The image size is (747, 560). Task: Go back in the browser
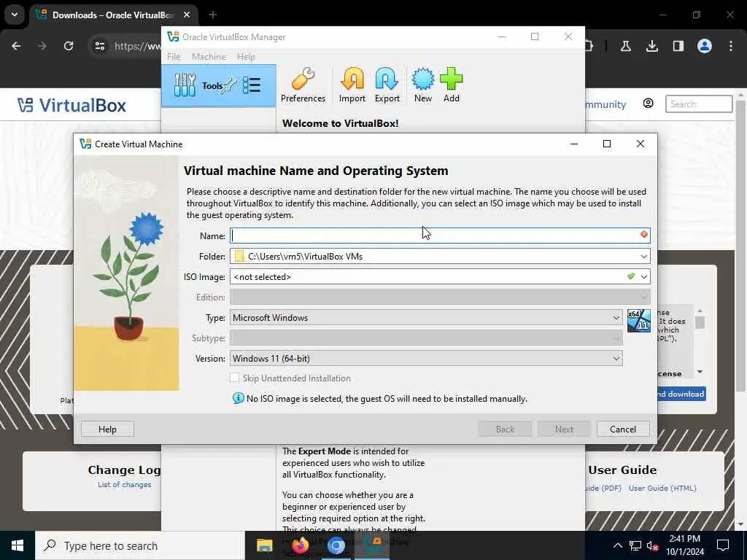[x=16, y=46]
